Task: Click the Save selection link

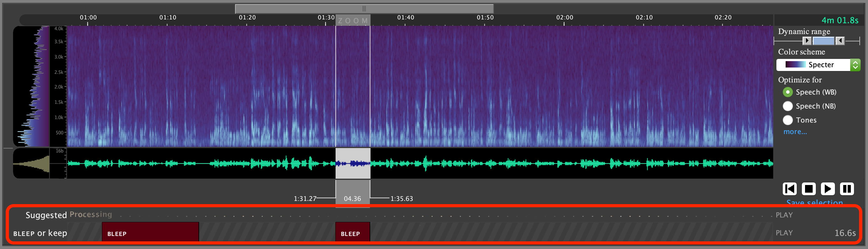Action: [x=815, y=202]
